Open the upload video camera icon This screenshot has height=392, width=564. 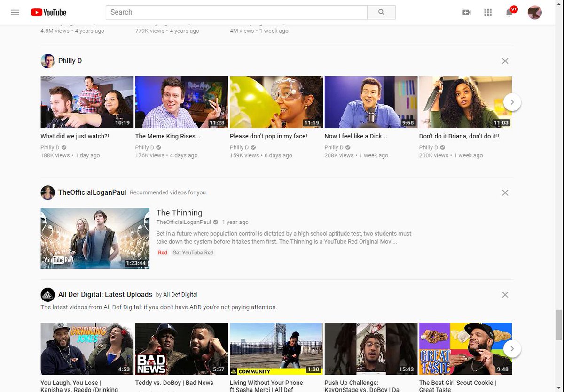click(467, 13)
